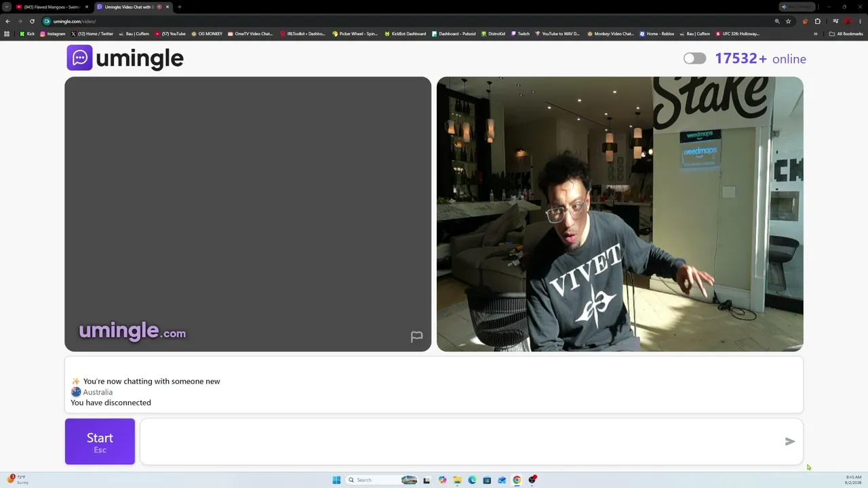The height and width of the screenshot is (488, 868).
Task: Open the zoom magnifier icon in the address bar
Action: point(777,21)
